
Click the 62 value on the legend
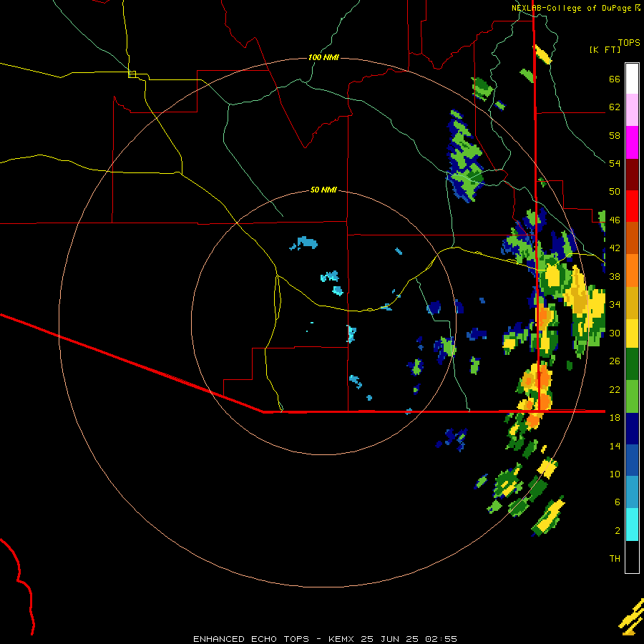click(x=615, y=107)
